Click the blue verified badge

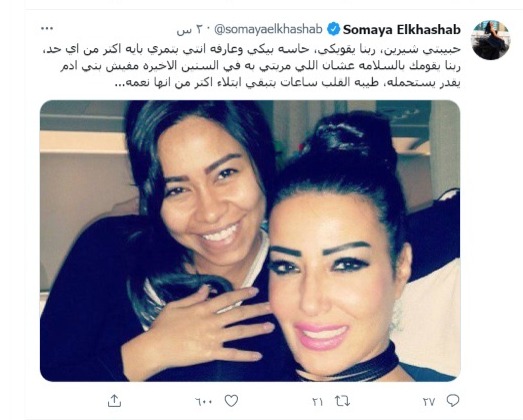pos(333,29)
